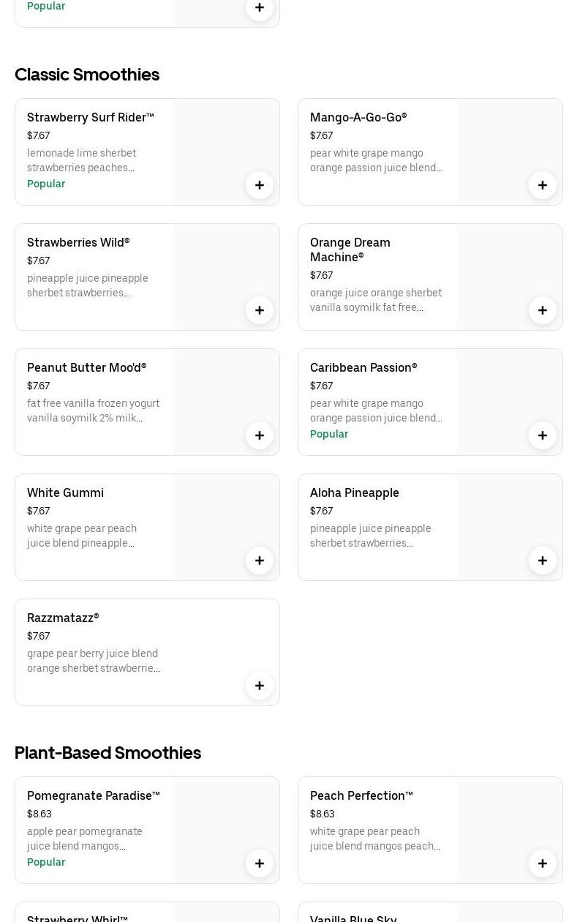588x922 pixels.
Task: Add Strawberry Surf Rider to cart
Action: click(260, 185)
